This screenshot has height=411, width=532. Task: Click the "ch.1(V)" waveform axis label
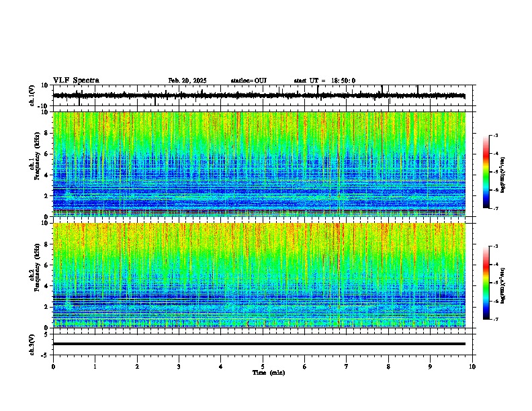click(32, 95)
